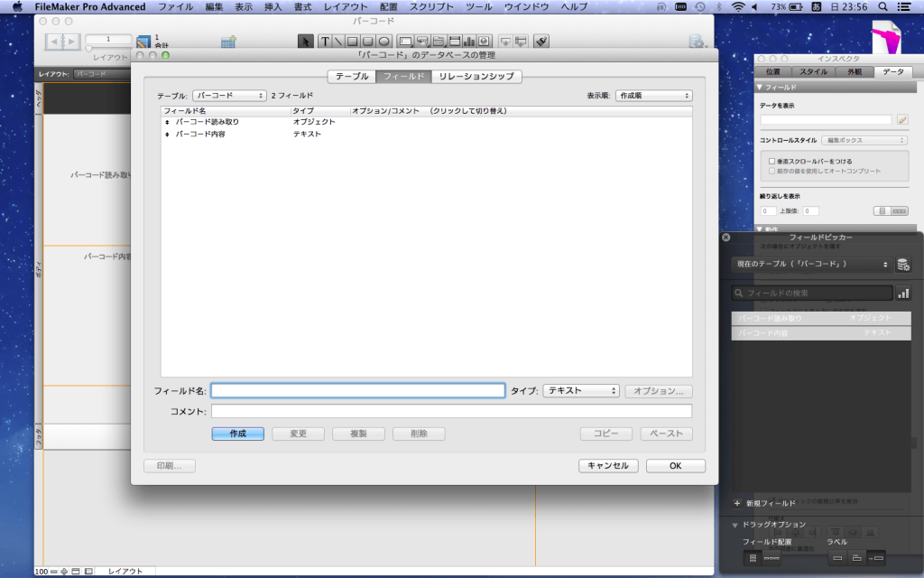The height and width of the screenshot is (578, 924).
Task: Click the OK button in the dialog
Action: pos(675,465)
